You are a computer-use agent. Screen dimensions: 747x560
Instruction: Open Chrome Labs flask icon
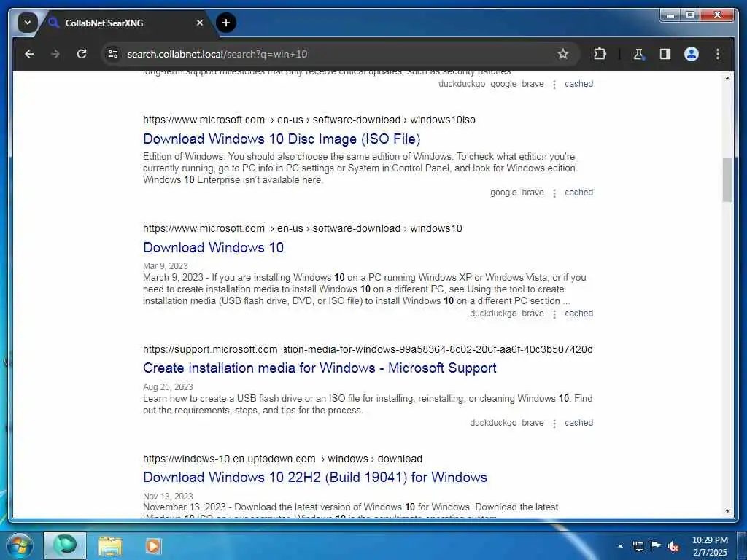pos(638,54)
